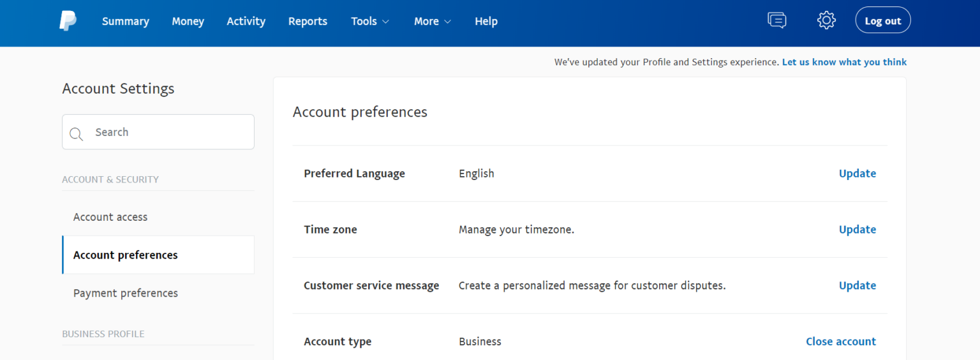Update the Time zone setting
This screenshot has height=360, width=980.
857,230
